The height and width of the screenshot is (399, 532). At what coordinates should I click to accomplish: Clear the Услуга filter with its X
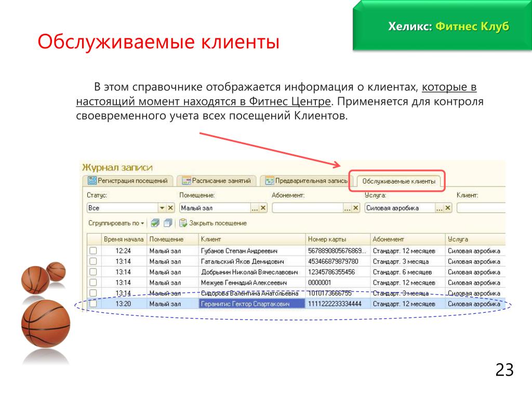pyautogui.click(x=448, y=208)
